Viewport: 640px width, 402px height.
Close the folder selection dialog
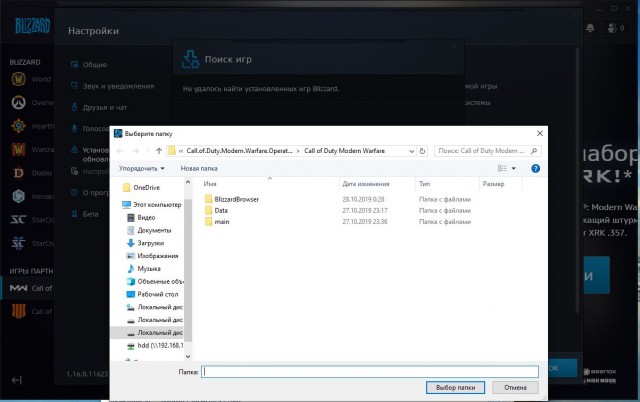click(x=540, y=133)
